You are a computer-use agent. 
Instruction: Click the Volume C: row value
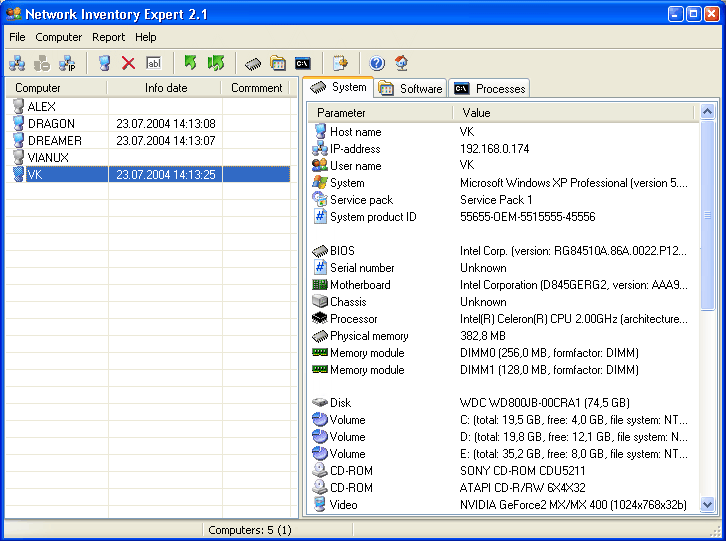click(x=574, y=420)
